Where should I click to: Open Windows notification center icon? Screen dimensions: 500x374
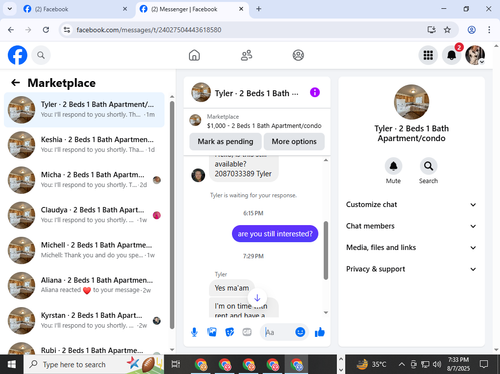484,364
